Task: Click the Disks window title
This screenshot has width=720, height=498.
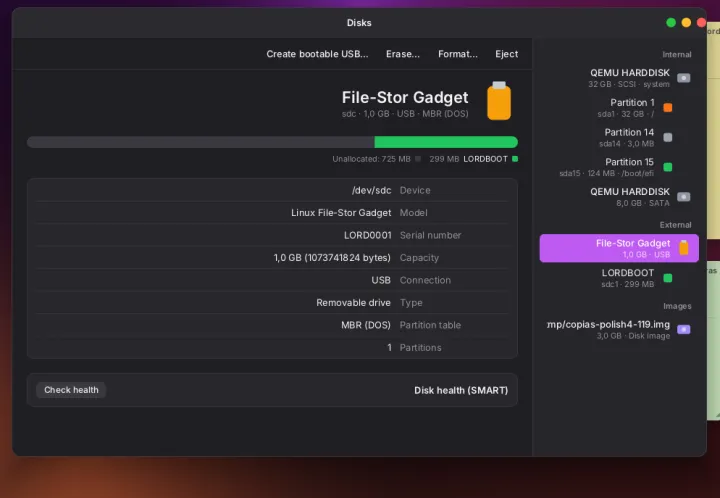Action: [359, 22]
